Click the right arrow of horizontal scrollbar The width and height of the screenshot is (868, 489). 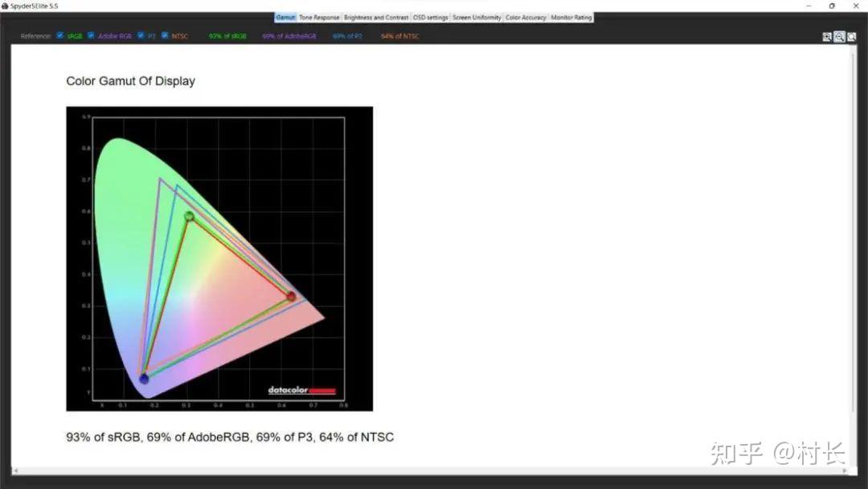[x=845, y=471]
